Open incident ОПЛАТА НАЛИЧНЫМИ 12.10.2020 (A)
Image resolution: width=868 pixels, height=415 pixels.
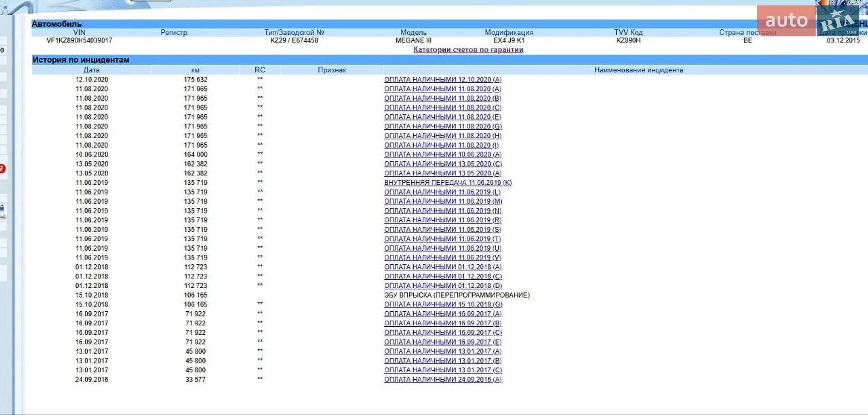(x=443, y=80)
